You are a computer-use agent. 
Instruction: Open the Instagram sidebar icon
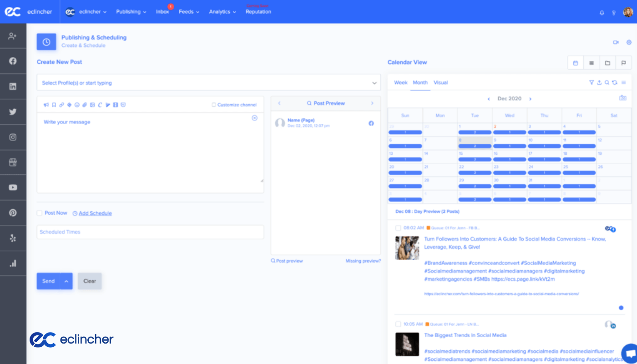[x=13, y=137]
